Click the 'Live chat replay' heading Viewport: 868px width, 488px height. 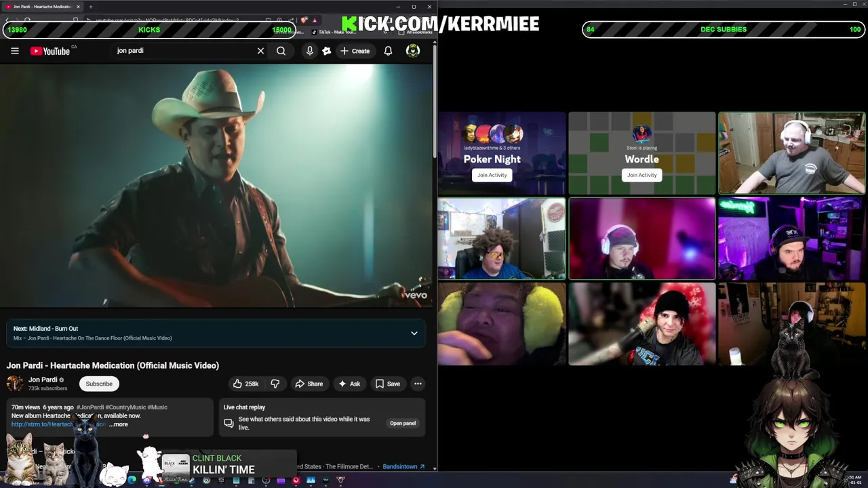pyautogui.click(x=244, y=407)
